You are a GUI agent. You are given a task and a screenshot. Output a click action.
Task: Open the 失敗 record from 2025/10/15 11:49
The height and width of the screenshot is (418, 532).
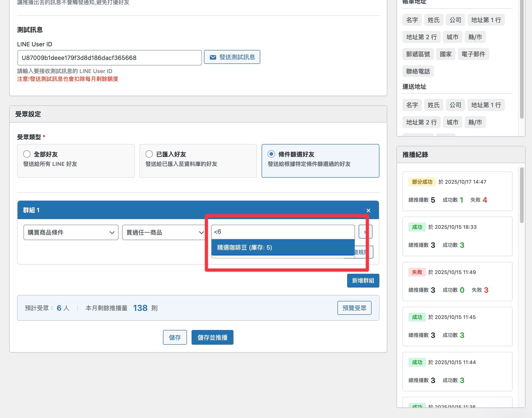coord(457,281)
